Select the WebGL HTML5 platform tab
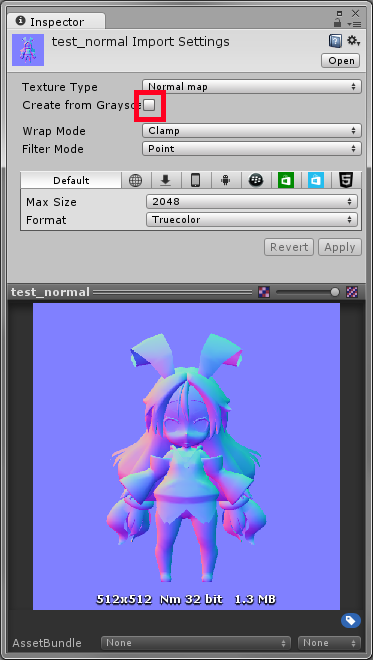This screenshot has height=660, width=373. 346,180
